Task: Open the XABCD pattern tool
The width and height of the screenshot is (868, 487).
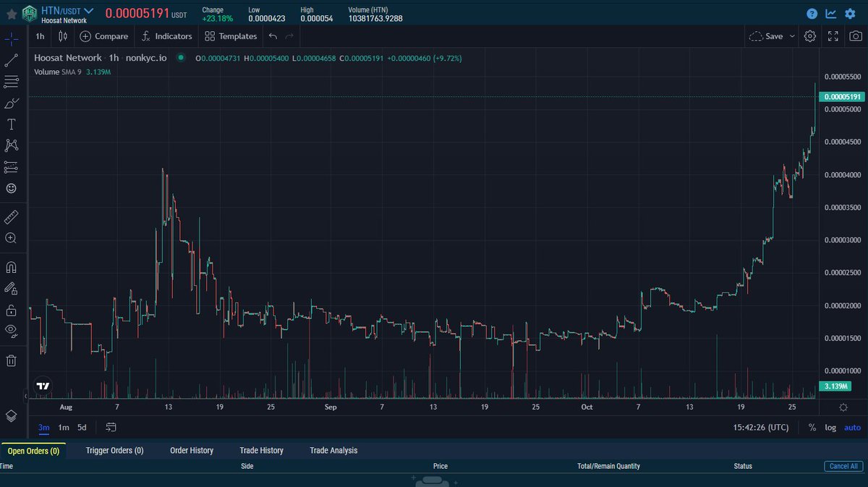Action: (10, 145)
